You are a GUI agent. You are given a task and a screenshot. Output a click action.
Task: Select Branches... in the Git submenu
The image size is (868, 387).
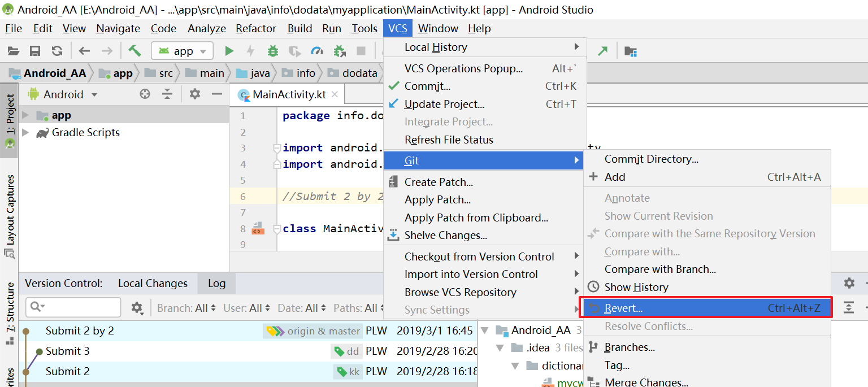pos(708,347)
